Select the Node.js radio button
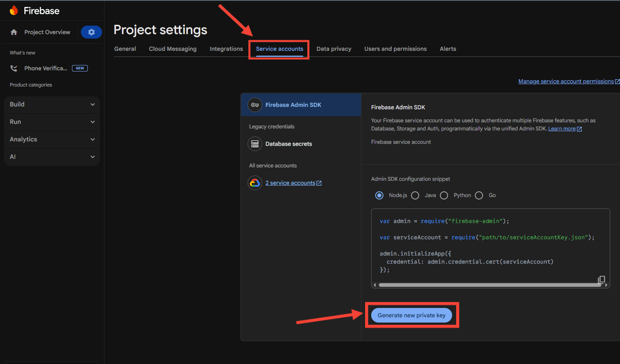 tap(379, 195)
